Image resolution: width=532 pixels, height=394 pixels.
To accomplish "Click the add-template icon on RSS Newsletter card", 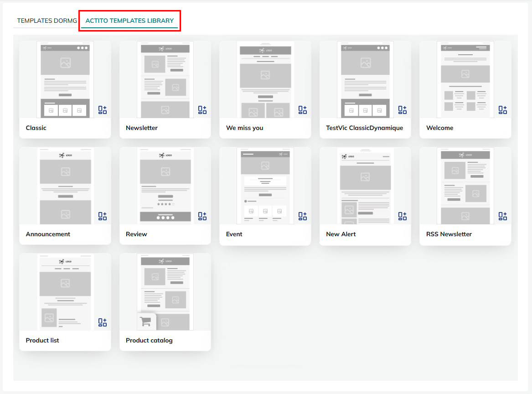I will 503,216.
